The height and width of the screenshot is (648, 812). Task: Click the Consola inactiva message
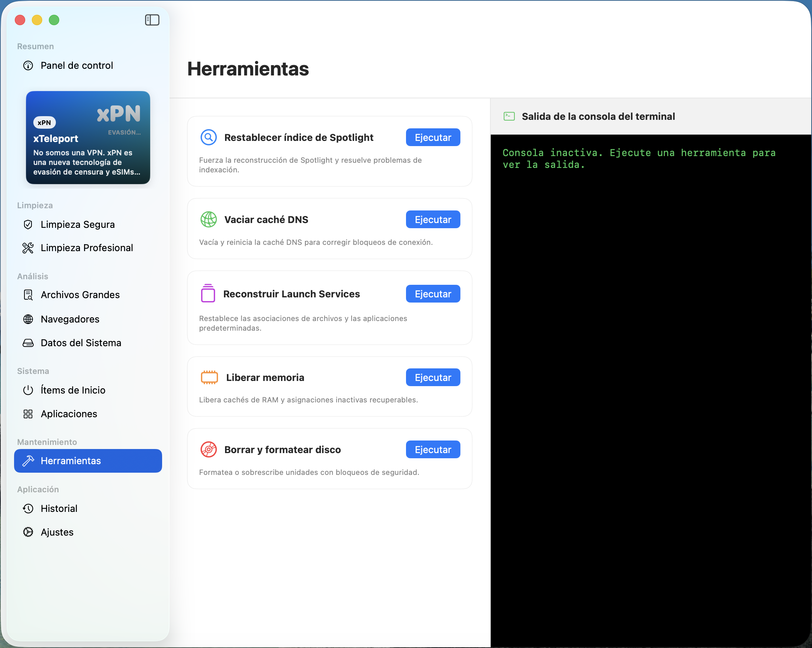pyautogui.click(x=639, y=158)
